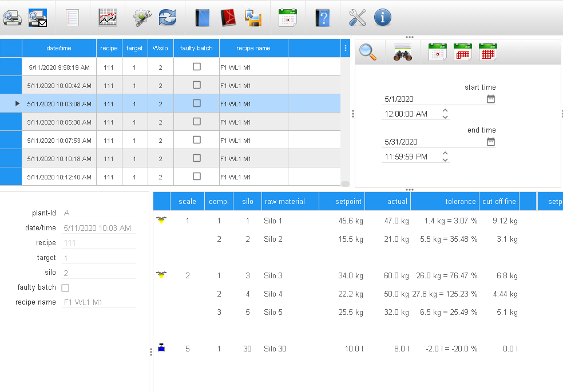The image size is (563, 392).
Task: Click the print preview with selection icon
Action: [x=38, y=18]
